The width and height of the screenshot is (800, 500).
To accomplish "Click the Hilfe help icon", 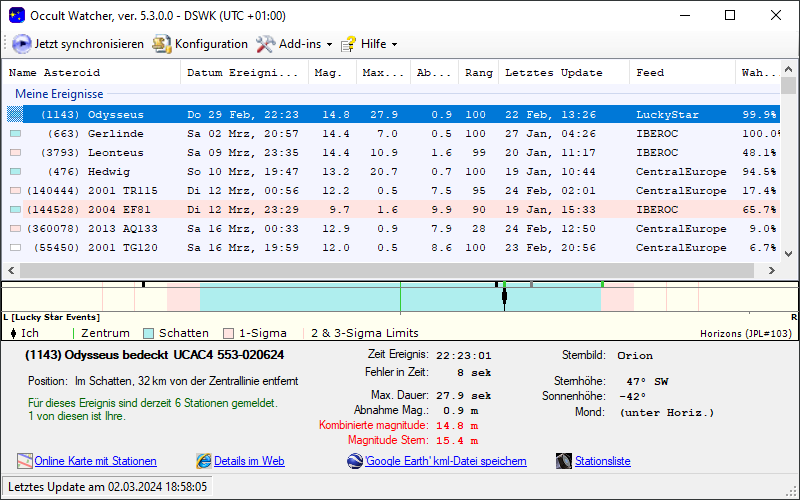I will tap(349, 44).
